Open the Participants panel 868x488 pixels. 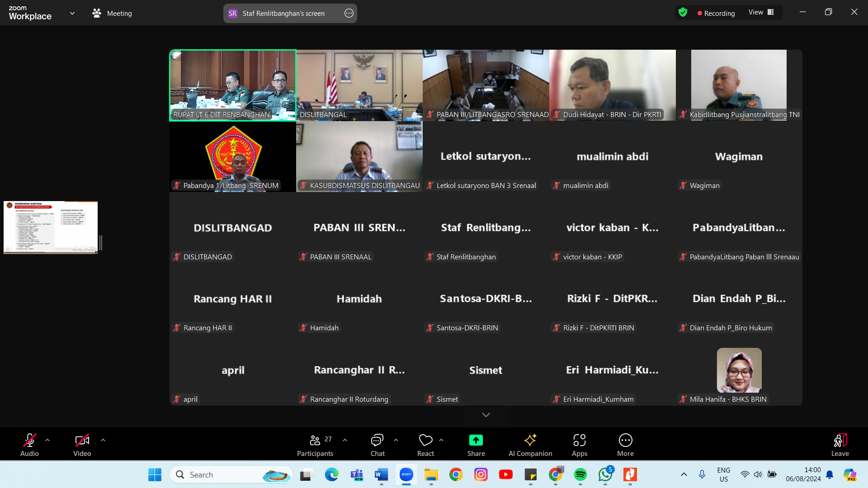coord(315,445)
